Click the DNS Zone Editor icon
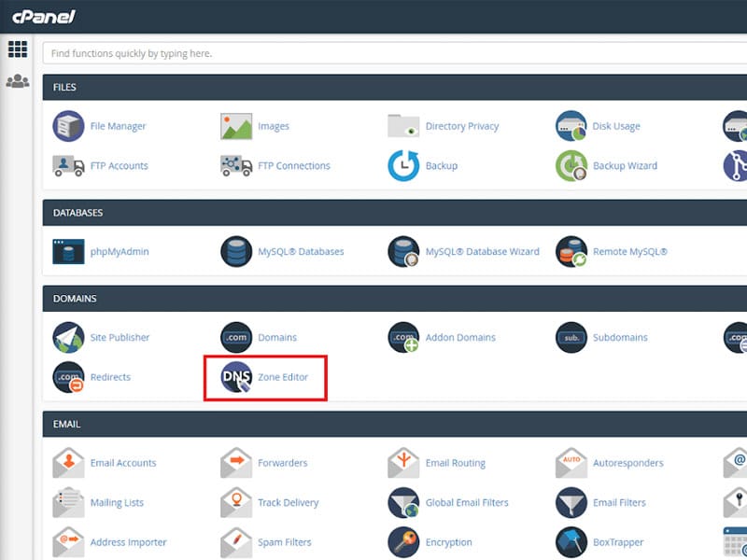 coord(236,377)
